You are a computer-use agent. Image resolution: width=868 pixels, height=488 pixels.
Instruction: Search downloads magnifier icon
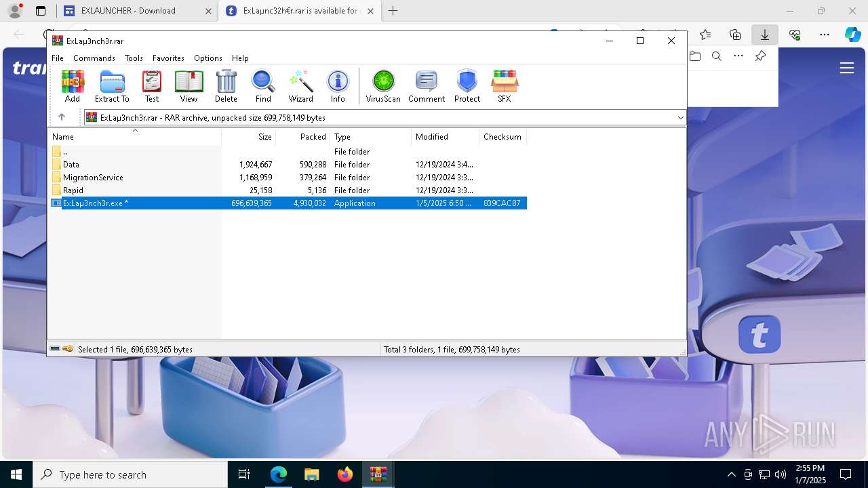[717, 56]
